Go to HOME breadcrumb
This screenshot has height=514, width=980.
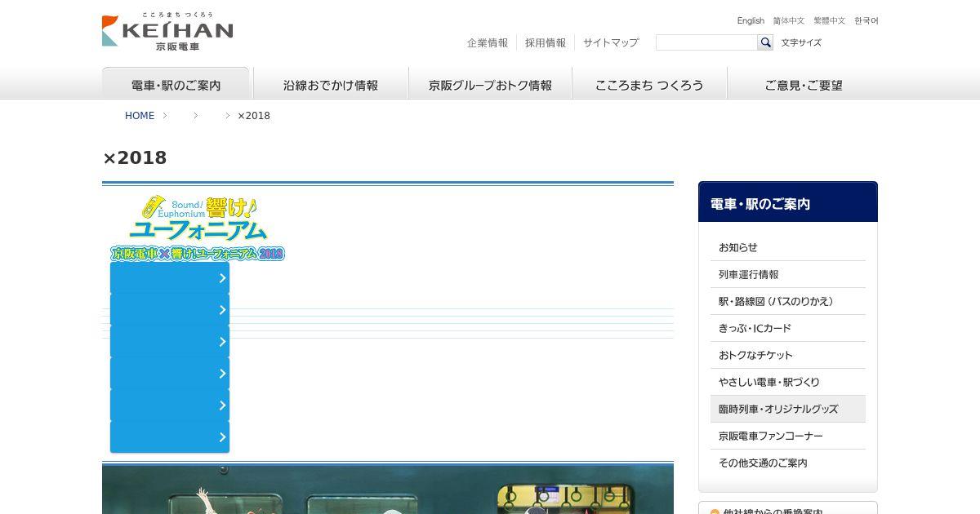tap(140, 116)
